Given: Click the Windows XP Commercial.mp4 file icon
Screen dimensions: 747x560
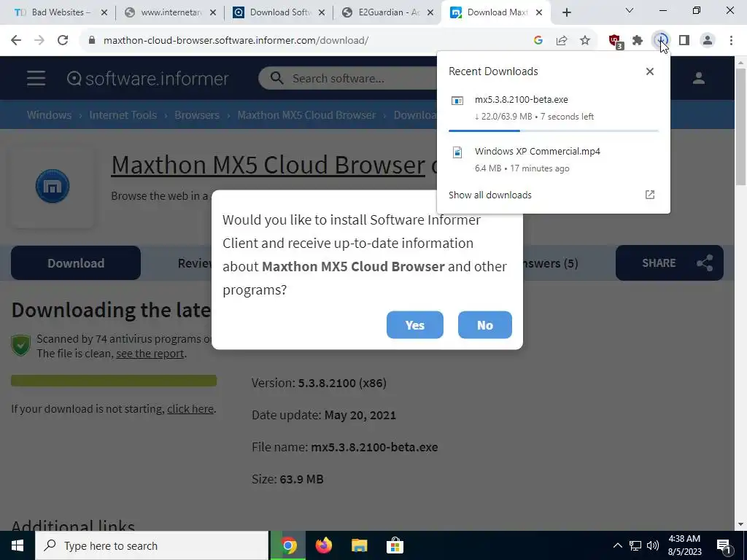Looking at the screenshot, I should (x=457, y=152).
